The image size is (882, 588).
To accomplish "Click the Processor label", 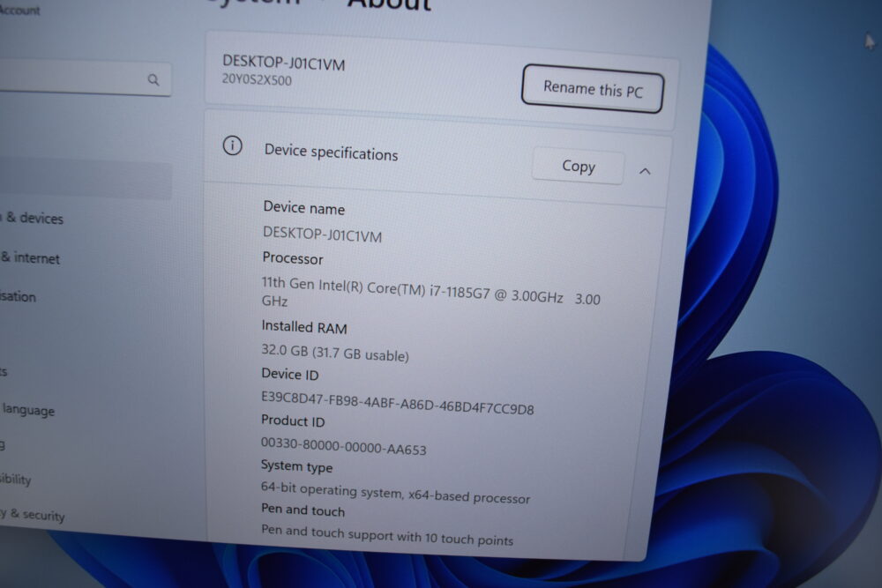I will (293, 258).
